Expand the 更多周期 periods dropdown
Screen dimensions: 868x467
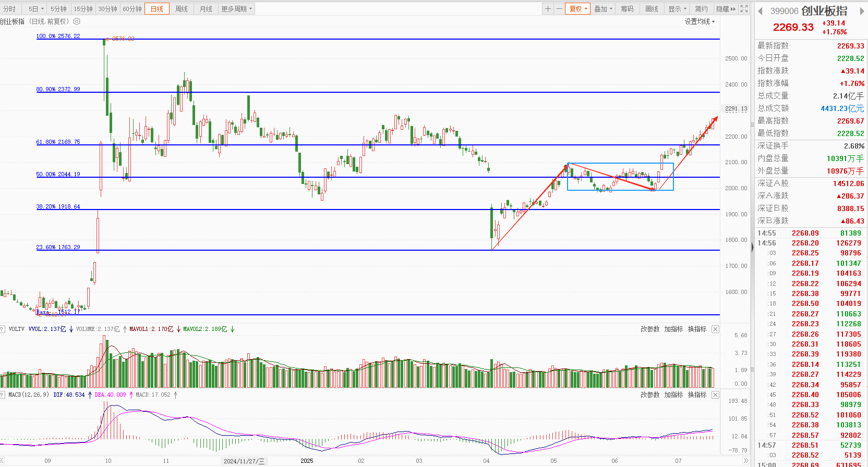(x=237, y=9)
